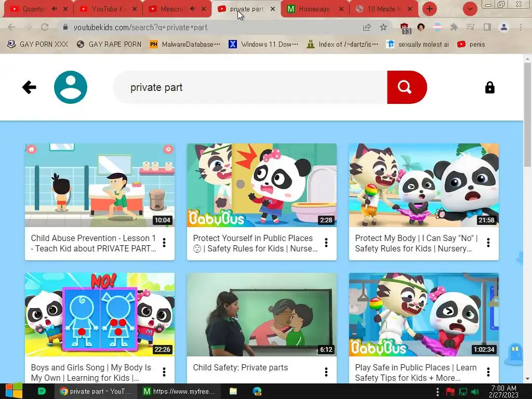The height and width of the screenshot is (399, 532).
Task: Open options for Protect My Body video
Action: [488, 243]
